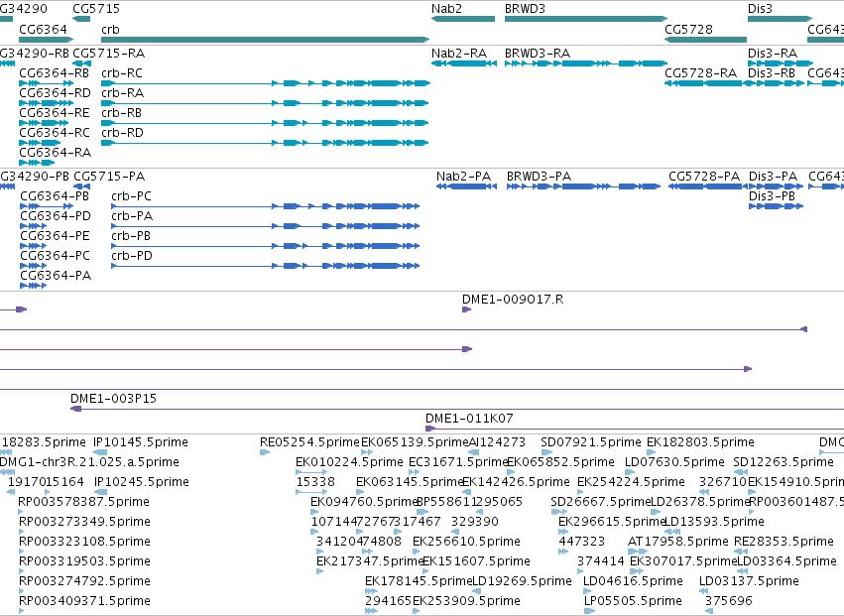Click the RP003578387.5prime EST label
844x616 pixels.
pos(83,501)
